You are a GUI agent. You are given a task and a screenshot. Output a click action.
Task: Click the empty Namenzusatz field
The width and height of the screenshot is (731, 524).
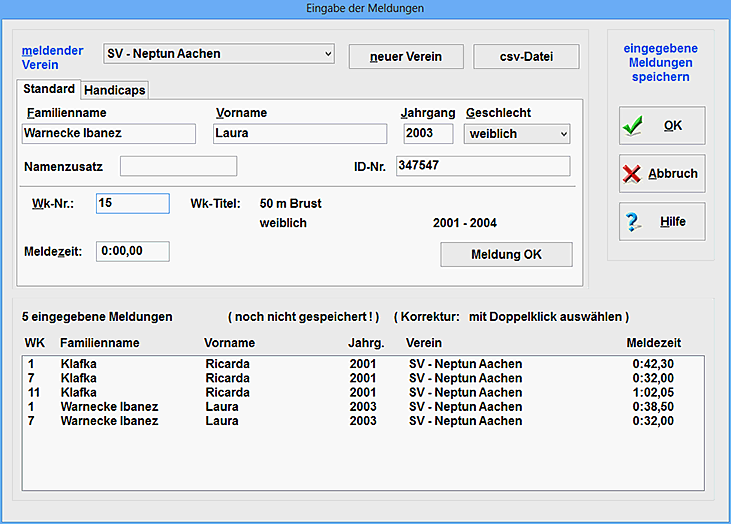click(178, 166)
